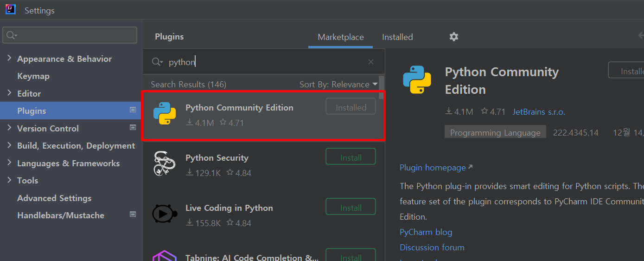Focus the settings search field
644x261 pixels.
coord(70,35)
